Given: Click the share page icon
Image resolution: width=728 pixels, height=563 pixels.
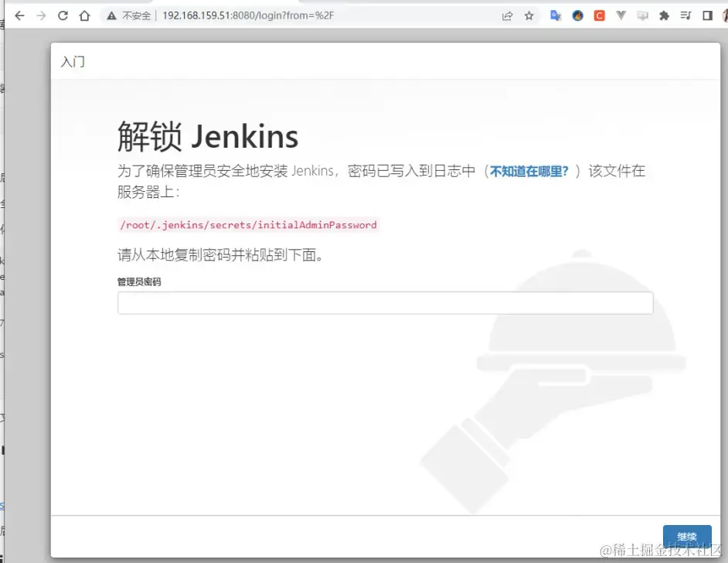Looking at the screenshot, I should (507, 15).
